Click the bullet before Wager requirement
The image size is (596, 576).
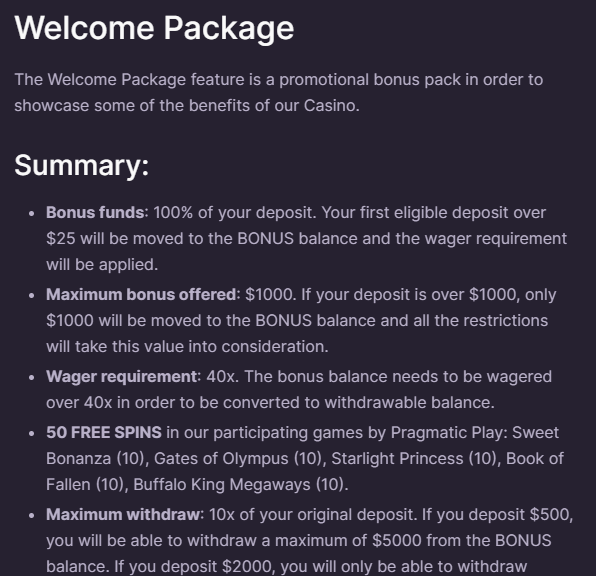click(x=32, y=378)
